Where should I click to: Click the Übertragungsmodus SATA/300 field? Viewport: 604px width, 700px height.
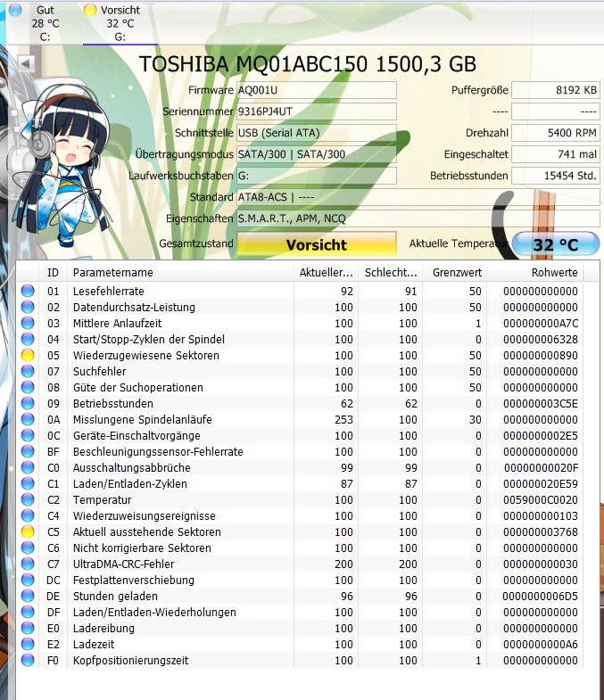(317, 154)
